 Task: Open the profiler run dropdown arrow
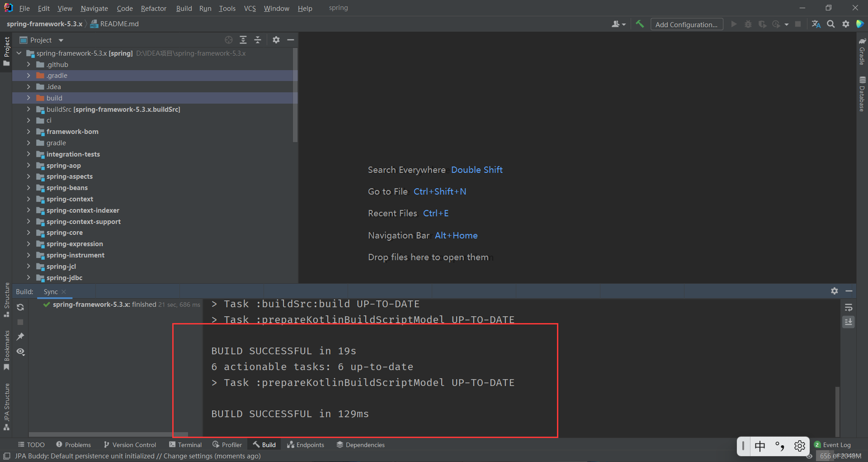(x=787, y=24)
